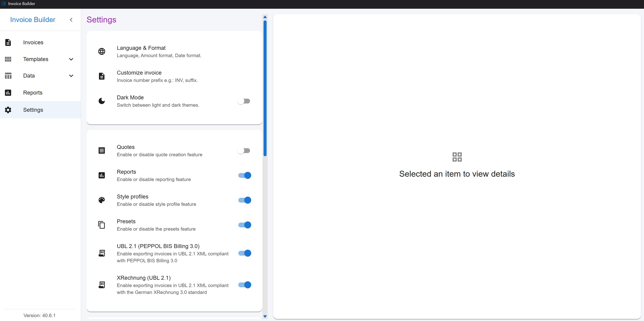Screen dimensions: 644x321
Task: Expand the Templates menu chevron
Action: pyautogui.click(x=71, y=59)
